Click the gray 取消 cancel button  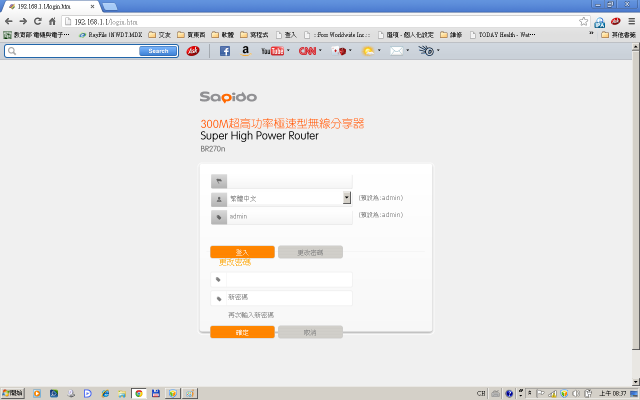pyautogui.click(x=310, y=332)
